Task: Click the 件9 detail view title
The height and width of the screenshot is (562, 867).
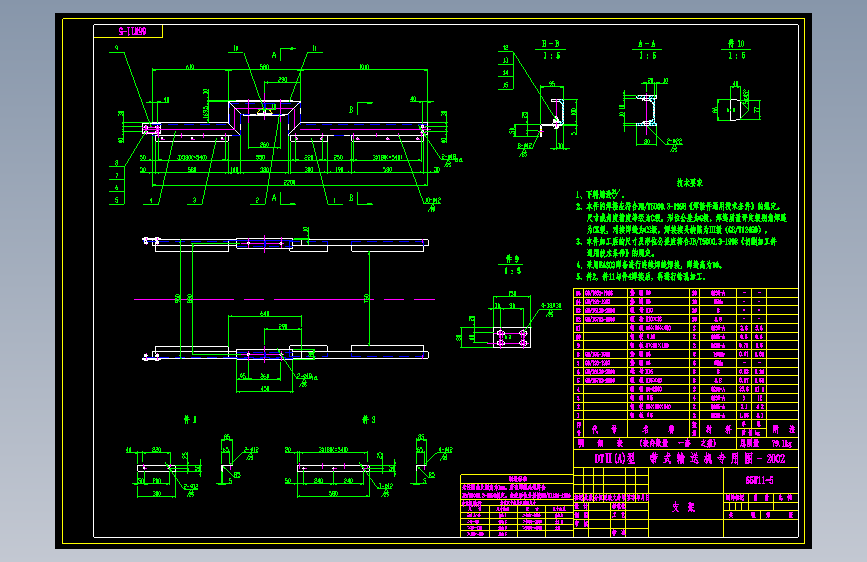Action: 513,258
